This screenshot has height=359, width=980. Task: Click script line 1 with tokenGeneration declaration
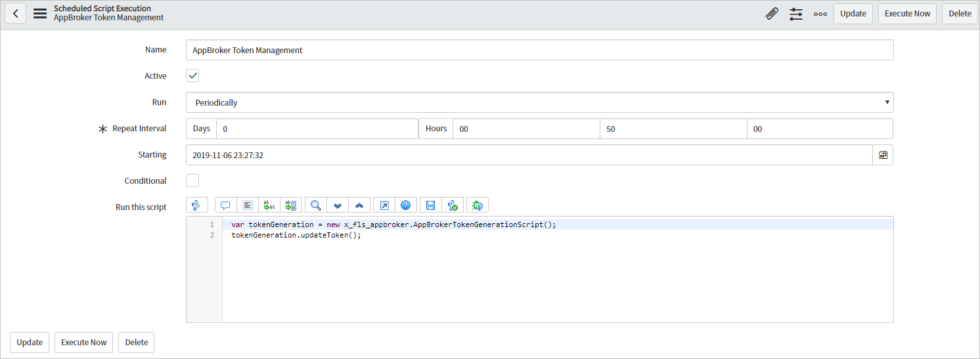tap(393, 224)
